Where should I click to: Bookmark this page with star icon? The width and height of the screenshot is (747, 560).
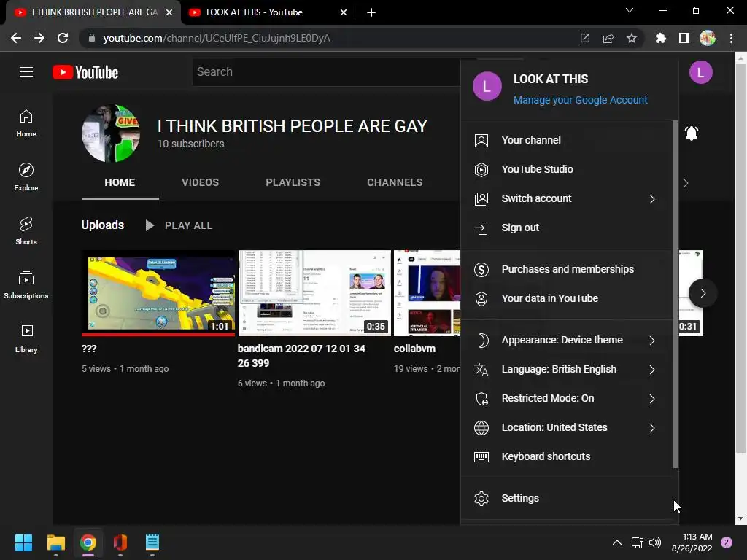[631, 38]
